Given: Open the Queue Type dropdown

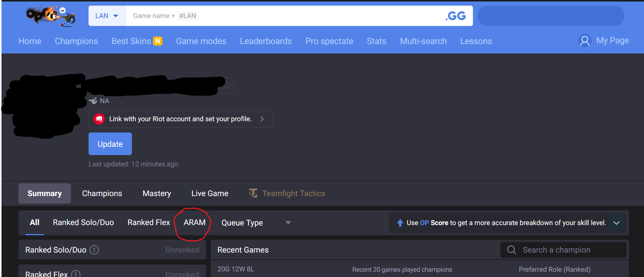Looking at the screenshot, I should pos(256,223).
